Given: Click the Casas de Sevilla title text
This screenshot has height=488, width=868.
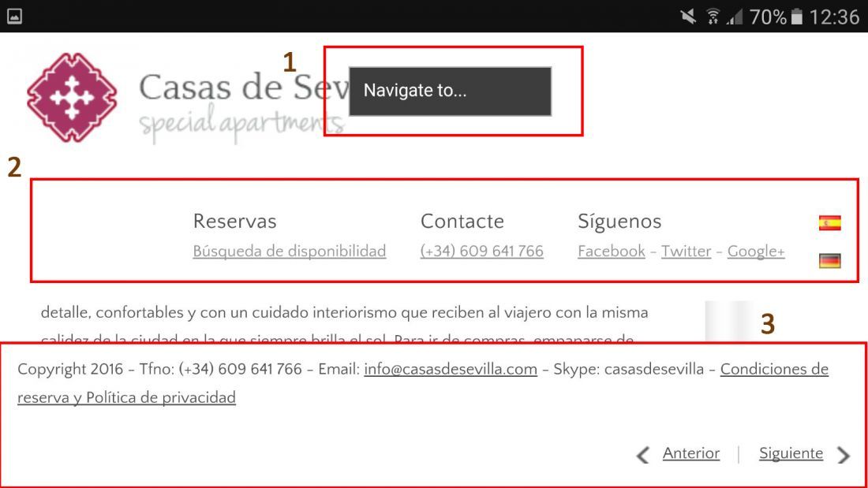Looking at the screenshot, I should click(x=244, y=88).
